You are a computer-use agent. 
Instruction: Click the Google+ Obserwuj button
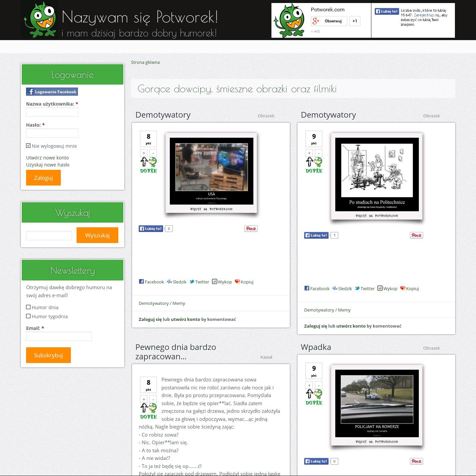[329, 21]
